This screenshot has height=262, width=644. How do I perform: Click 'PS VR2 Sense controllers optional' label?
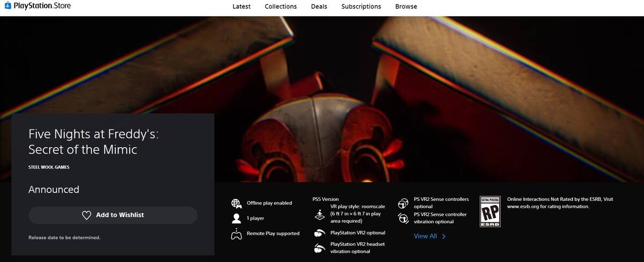pos(441,203)
